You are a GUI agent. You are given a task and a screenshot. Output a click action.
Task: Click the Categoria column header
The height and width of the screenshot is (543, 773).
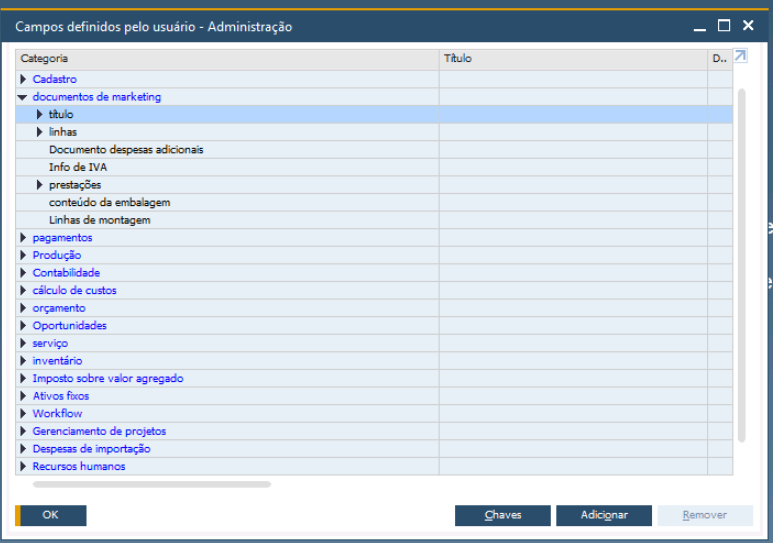click(226, 59)
